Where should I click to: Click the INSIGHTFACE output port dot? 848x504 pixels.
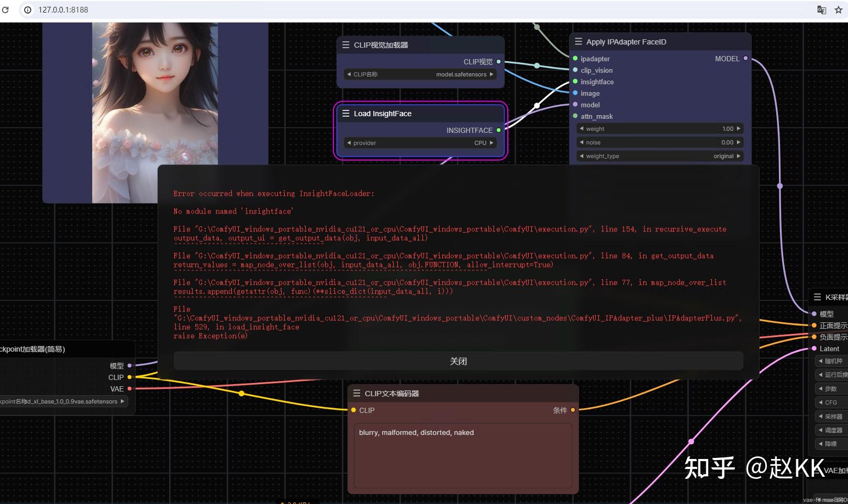(498, 130)
